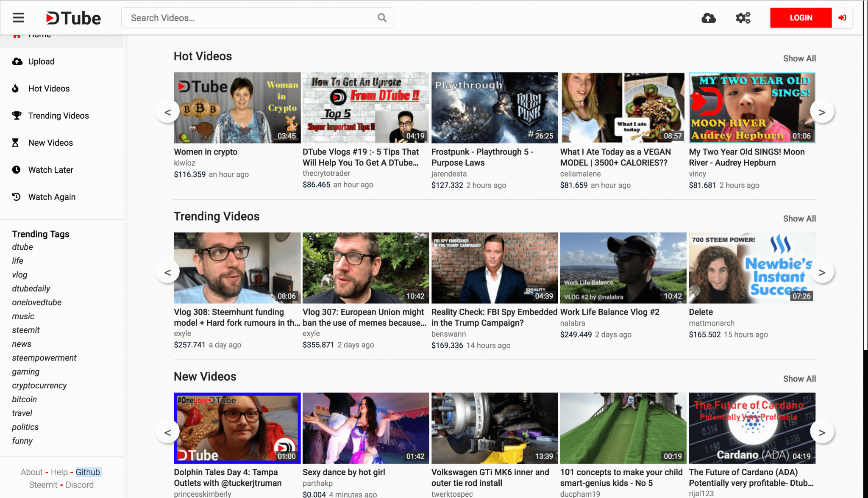The image size is (868, 498).
Task: Select the cryptocurrency trending tag
Action: coord(39,385)
